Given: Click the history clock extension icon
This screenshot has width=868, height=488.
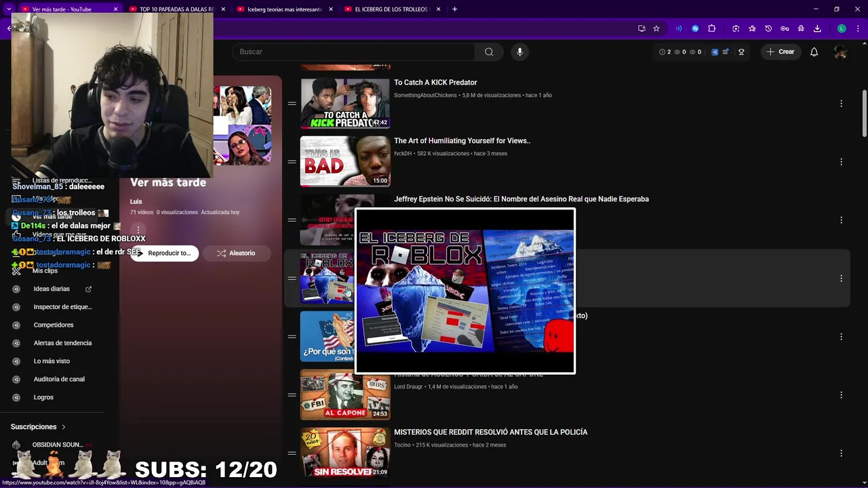Looking at the screenshot, I should [x=768, y=28].
